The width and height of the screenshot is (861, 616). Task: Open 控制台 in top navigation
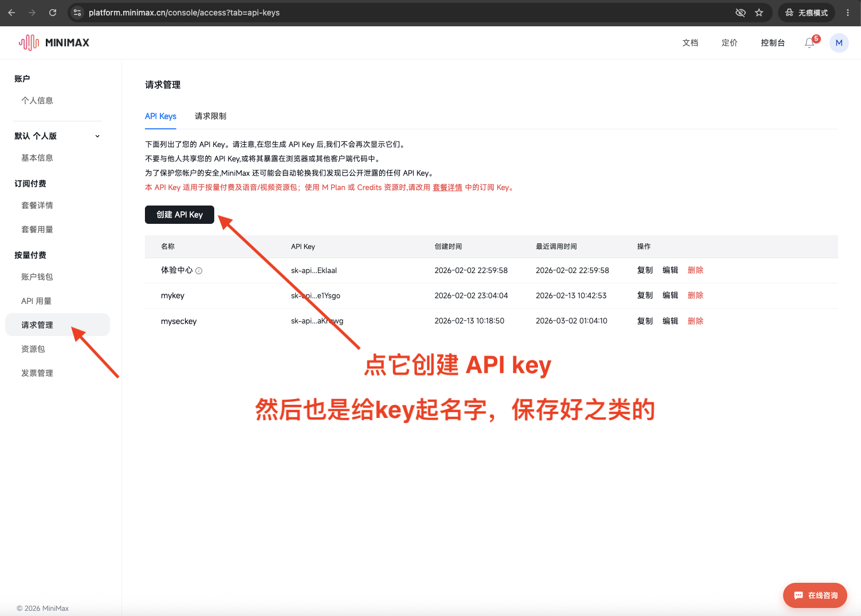[x=773, y=43]
